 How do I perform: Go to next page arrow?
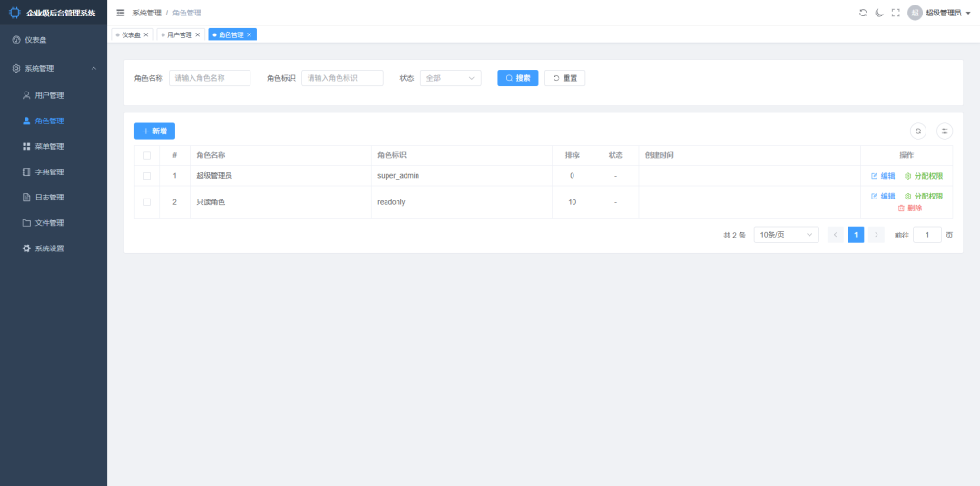click(877, 235)
